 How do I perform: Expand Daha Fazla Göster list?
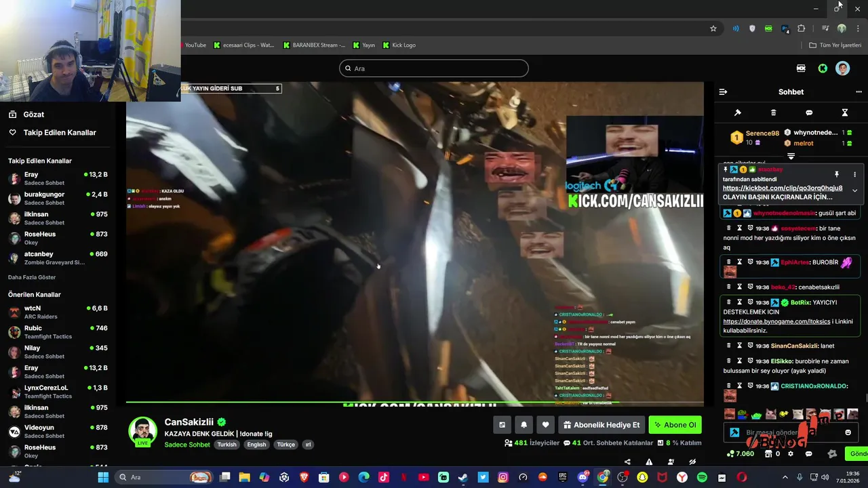coord(32,277)
